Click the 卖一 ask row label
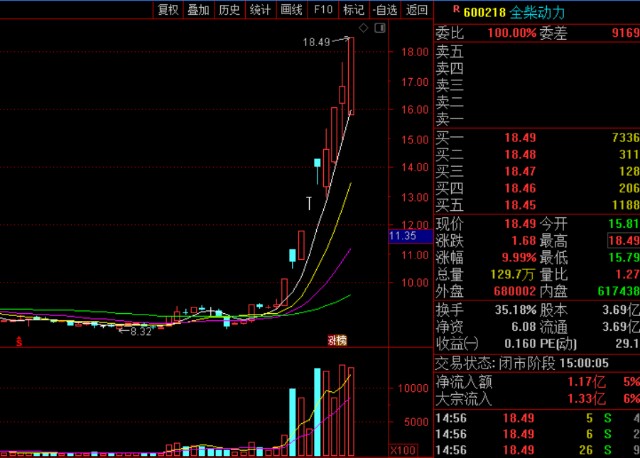The width and height of the screenshot is (640, 458). coord(449,119)
